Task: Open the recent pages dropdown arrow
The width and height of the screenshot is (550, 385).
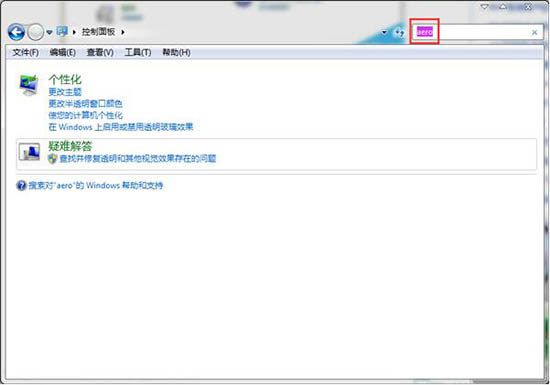Action: [x=49, y=32]
